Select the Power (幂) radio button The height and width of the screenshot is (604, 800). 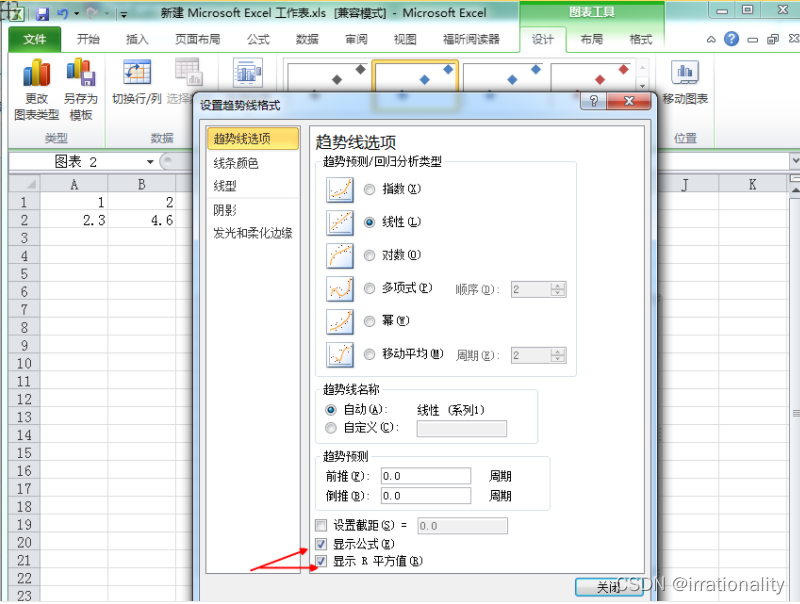point(369,321)
